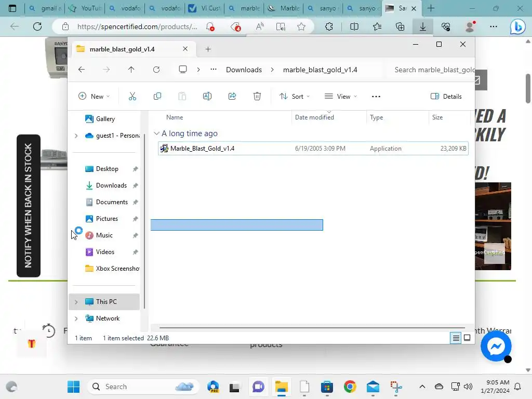Screen dimensions: 532x399
Task: Expand guest1 - Personal tree node
Action: tap(76, 136)
